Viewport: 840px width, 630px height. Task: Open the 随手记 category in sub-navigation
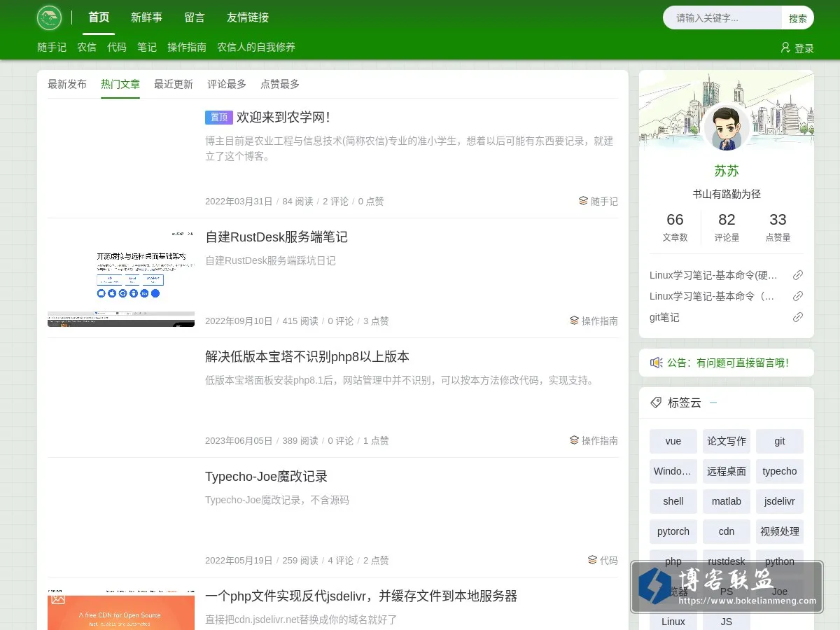[52, 47]
